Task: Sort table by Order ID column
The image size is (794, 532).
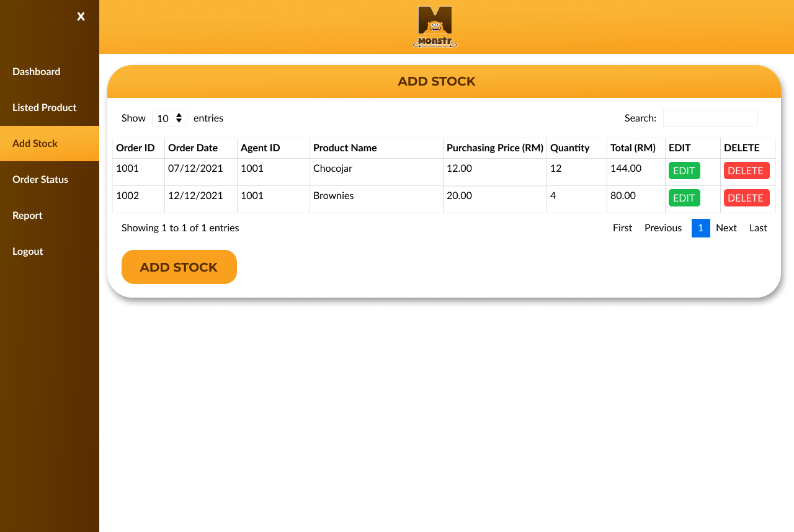Action: point(136,148)
